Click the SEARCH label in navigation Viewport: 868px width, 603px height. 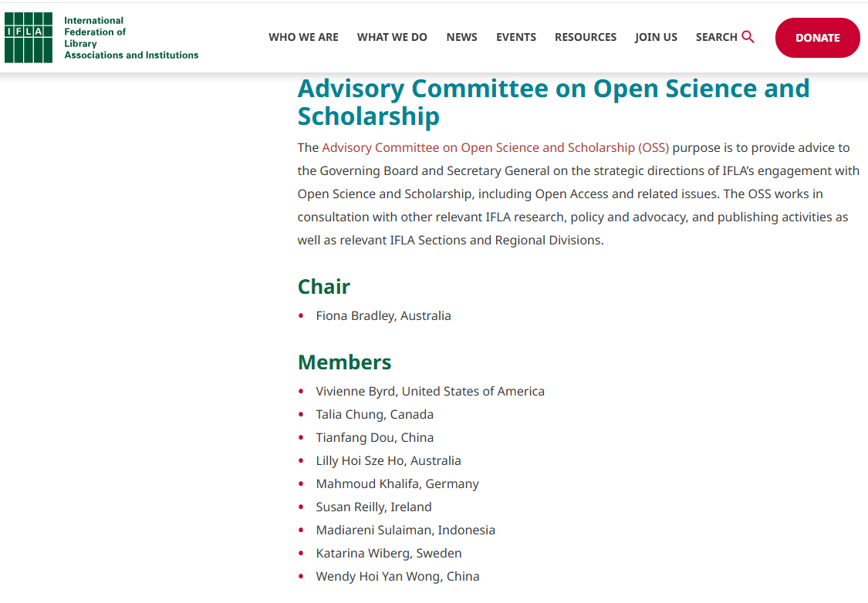click(716, 37)
